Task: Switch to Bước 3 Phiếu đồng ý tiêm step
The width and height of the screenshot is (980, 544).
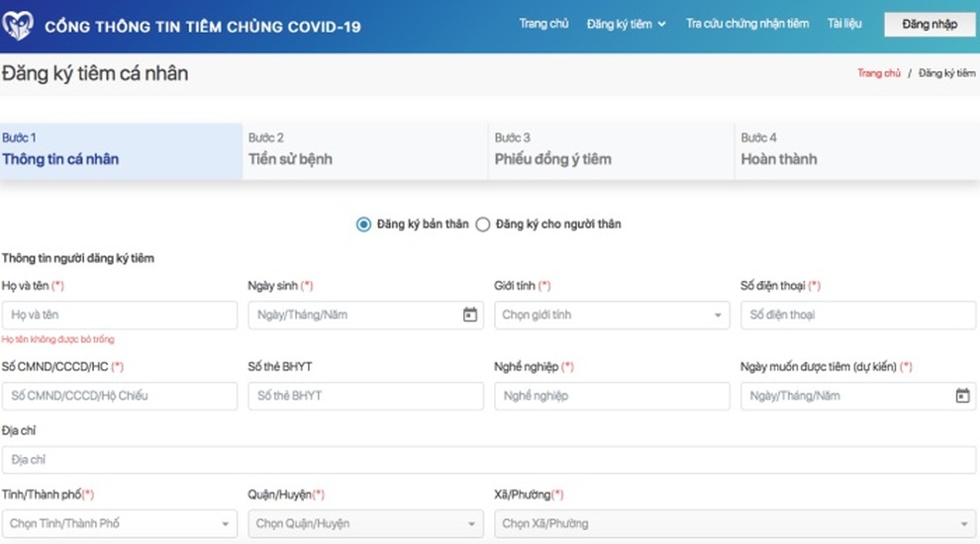Action: pos(611,151)
